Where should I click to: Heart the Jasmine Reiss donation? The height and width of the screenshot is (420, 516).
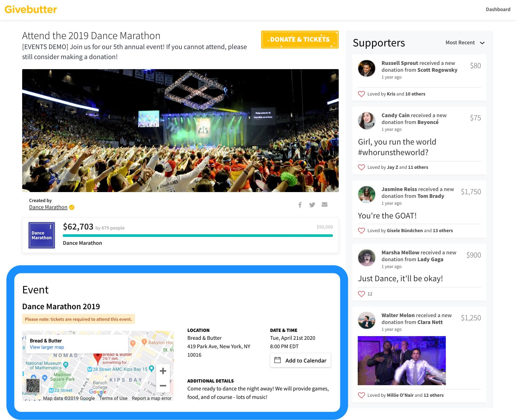361,231
